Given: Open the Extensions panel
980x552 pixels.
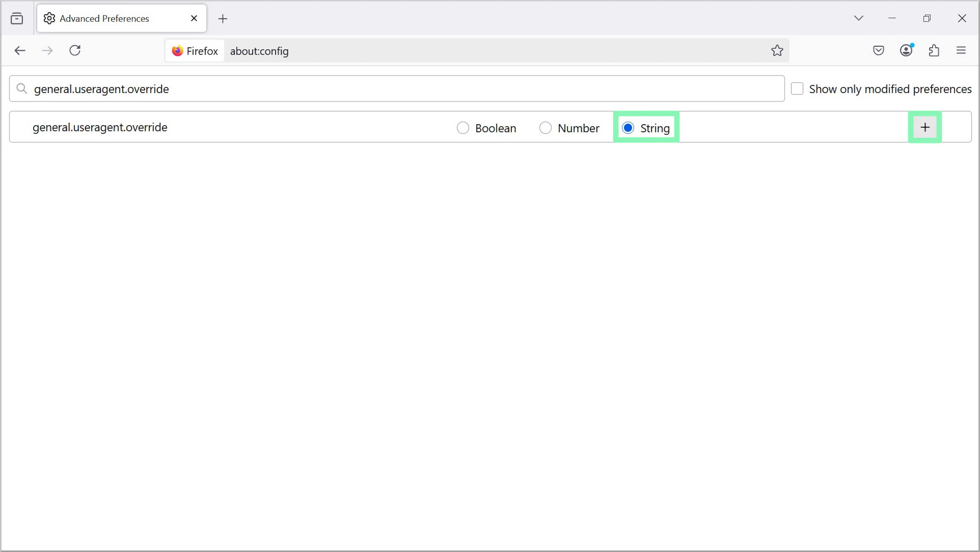Looking at the screenshot, I should tap(934, 51).
